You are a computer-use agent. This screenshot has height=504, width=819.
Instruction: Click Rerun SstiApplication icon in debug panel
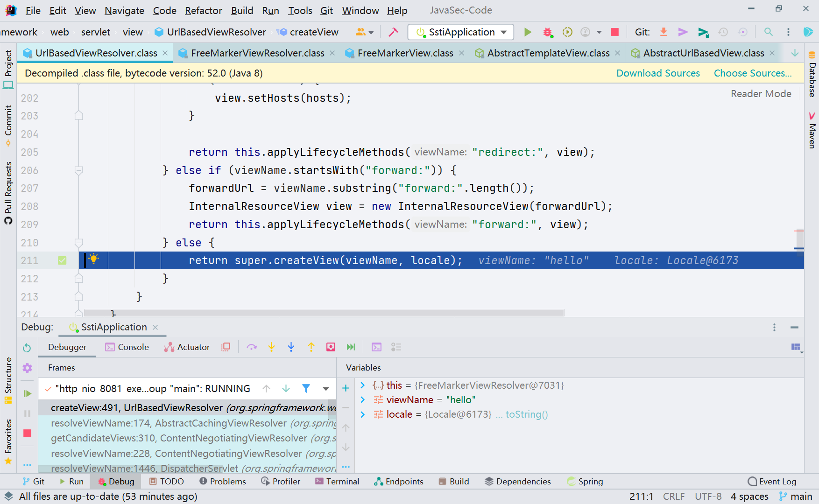pyautogui.click(x=27, y=348)
